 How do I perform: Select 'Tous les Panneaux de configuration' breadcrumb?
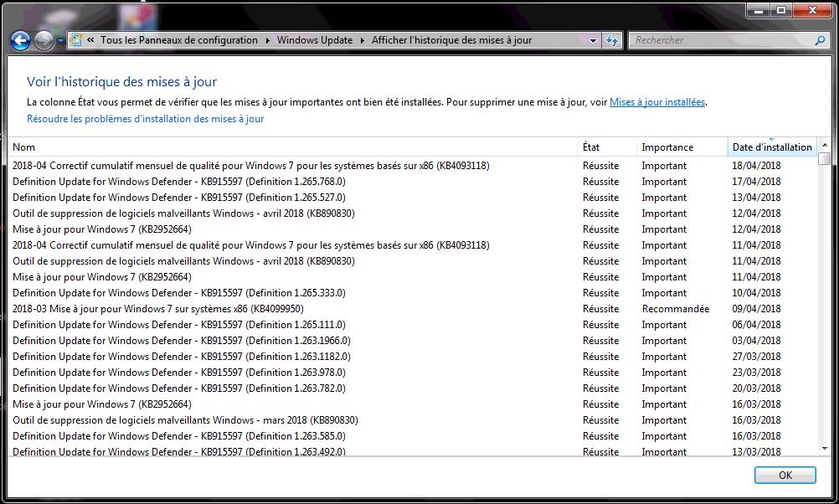178,40
